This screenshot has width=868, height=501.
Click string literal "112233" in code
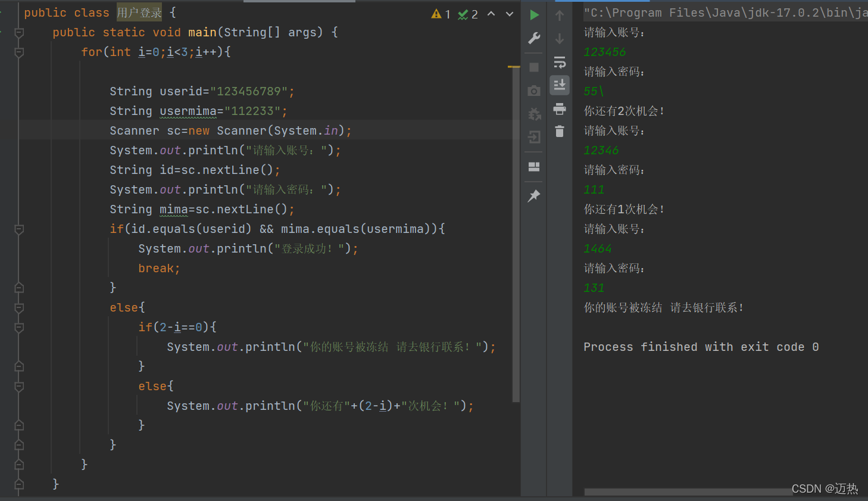252,111
